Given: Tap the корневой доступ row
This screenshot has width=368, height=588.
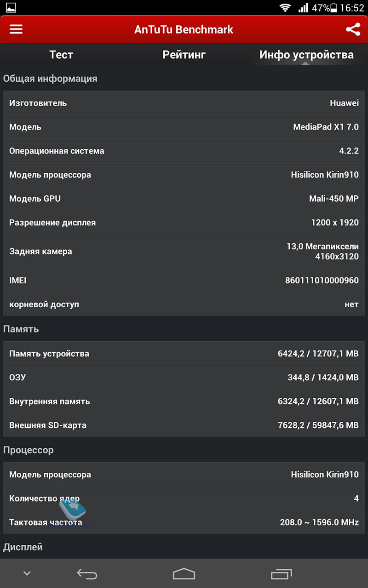Looking at the screenshot, I should [x=184, y=304].
